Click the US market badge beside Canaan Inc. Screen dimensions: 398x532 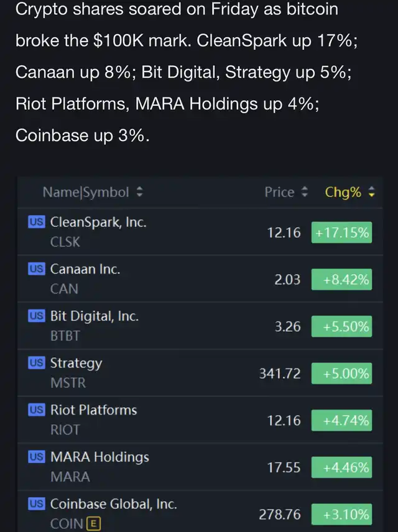36,268
